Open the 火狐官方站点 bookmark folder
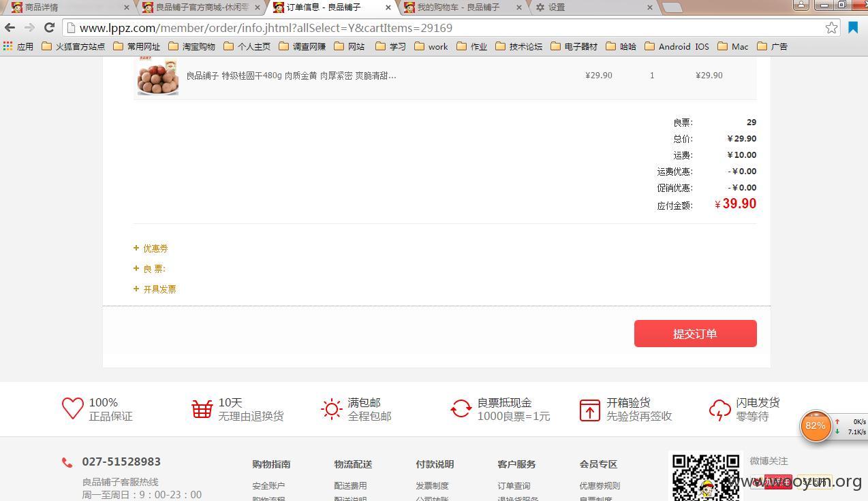 tap(74, 46)
